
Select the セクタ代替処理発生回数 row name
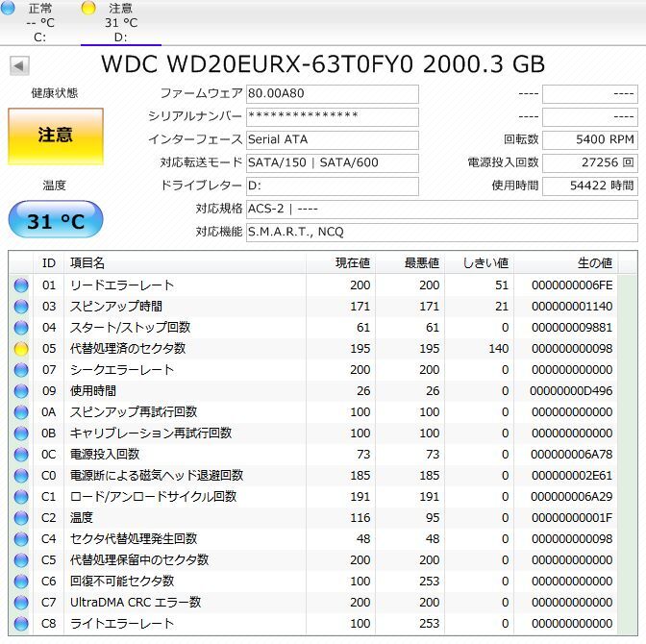134,539
